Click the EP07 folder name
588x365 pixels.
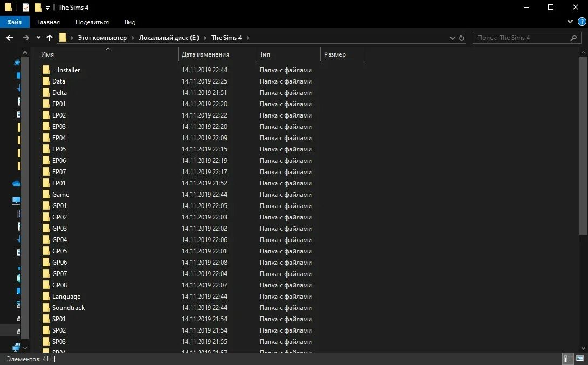click(59, 171)
